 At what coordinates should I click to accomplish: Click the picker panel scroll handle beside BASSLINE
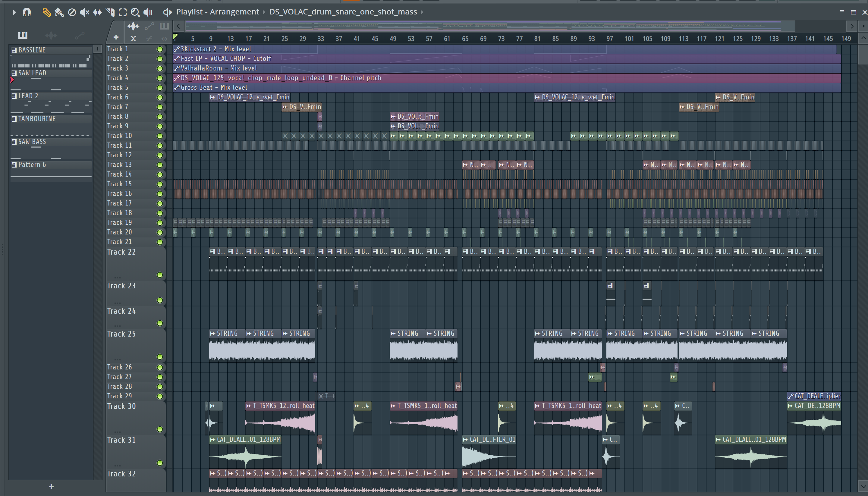coord(97,49)
